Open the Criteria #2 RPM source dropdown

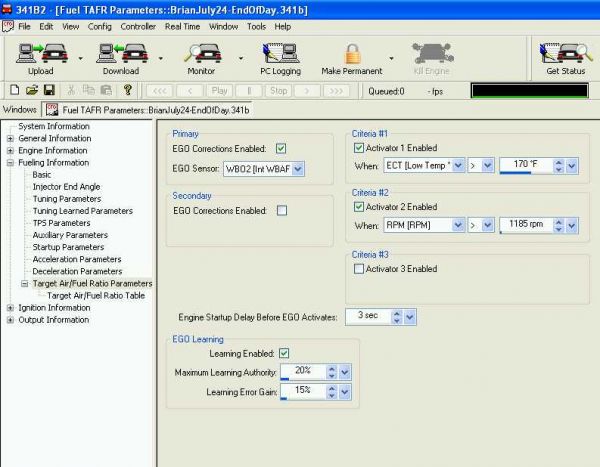point(458,226)
